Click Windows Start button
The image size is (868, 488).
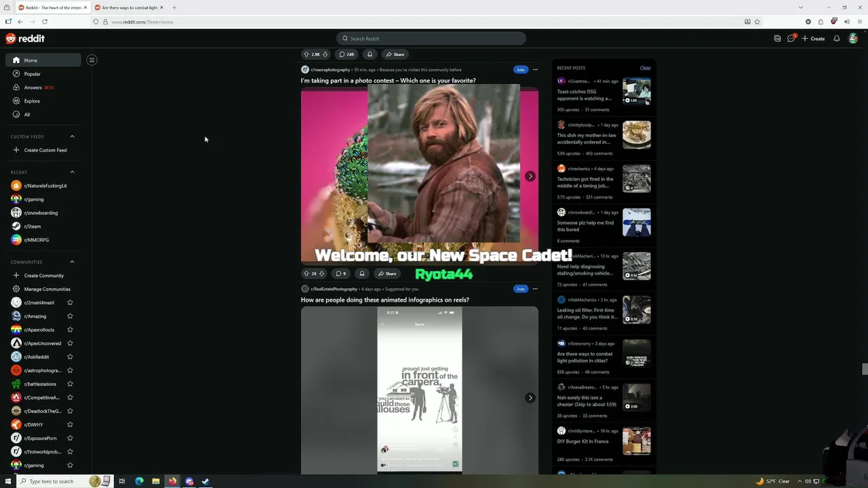pos(7,481)
